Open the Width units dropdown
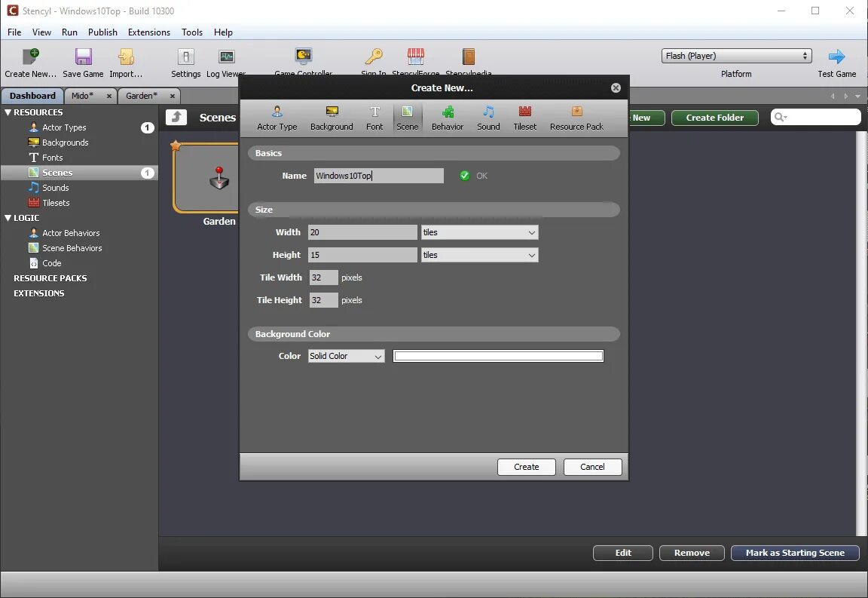Image resolution: width=868 pixels, height=598 pixels. tap(479, 232)
